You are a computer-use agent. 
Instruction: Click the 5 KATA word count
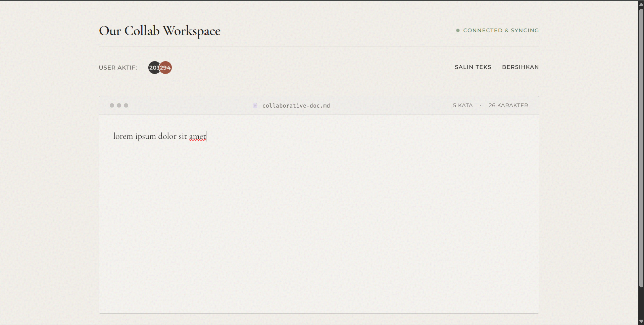point(463,105)
